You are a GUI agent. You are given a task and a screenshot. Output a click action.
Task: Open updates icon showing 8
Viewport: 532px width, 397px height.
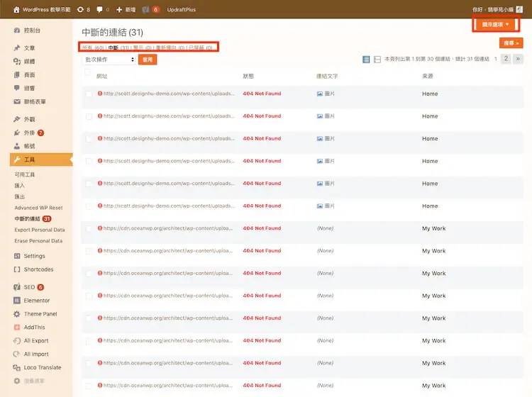[x=80, y=9]
